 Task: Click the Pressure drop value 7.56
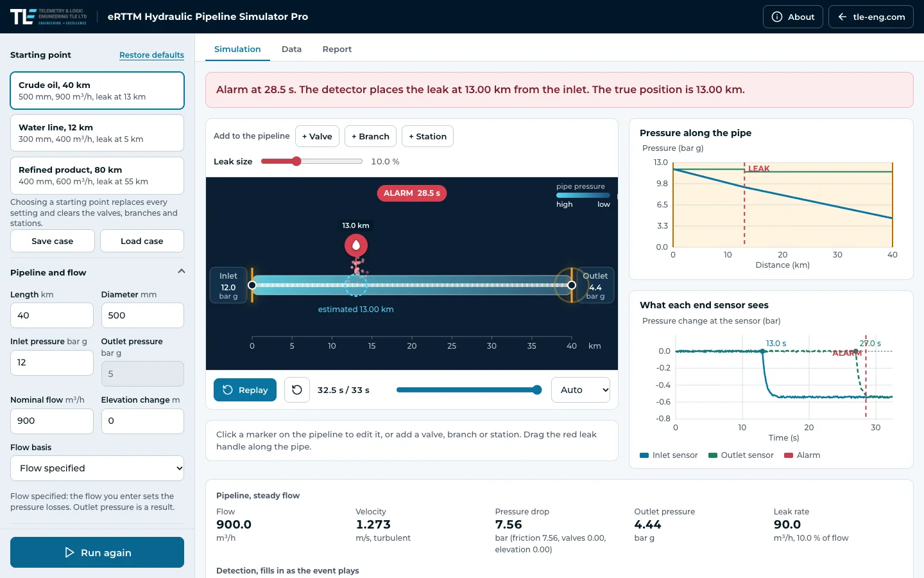point(508,525)
